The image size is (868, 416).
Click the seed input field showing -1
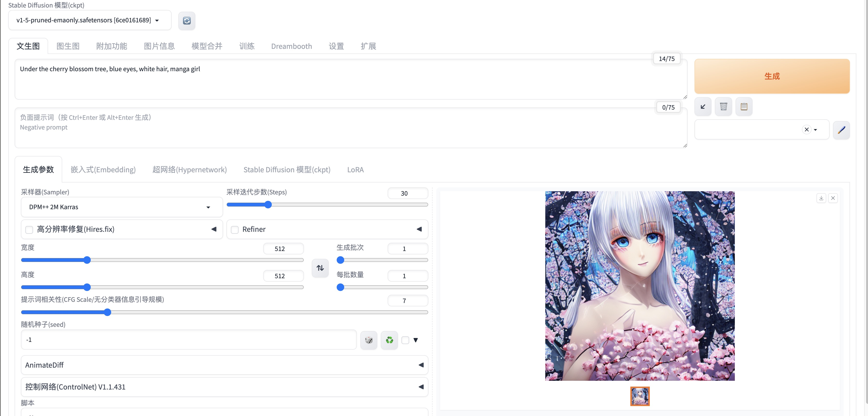(x=189, y=340)
